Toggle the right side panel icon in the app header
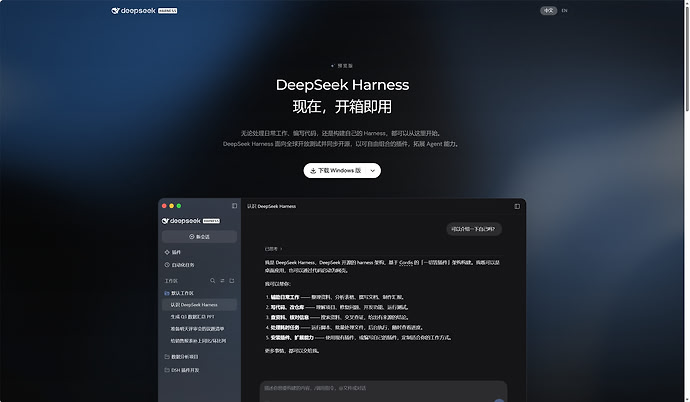 (x=517, y=206)
